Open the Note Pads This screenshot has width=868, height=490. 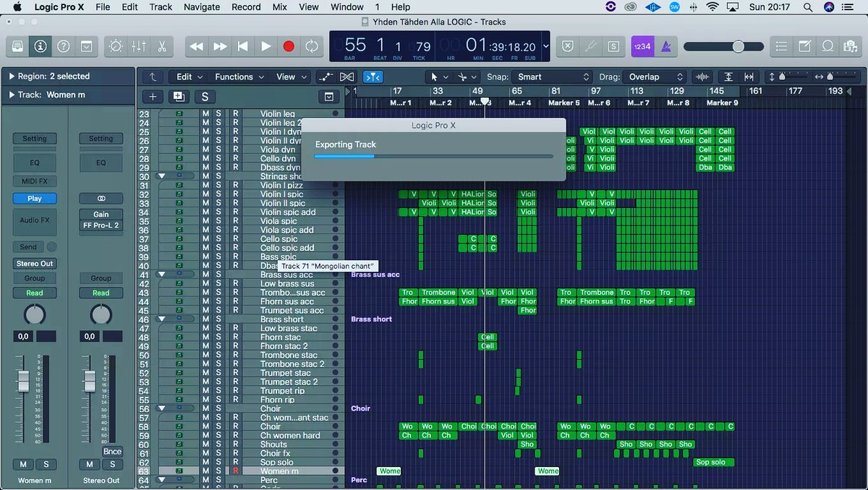click(x=805, y=46)
